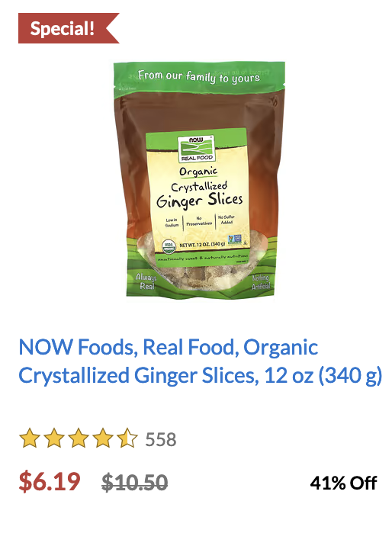
Task: Click the red Special! ribbon badge
Action: click(x=69, y=28)
